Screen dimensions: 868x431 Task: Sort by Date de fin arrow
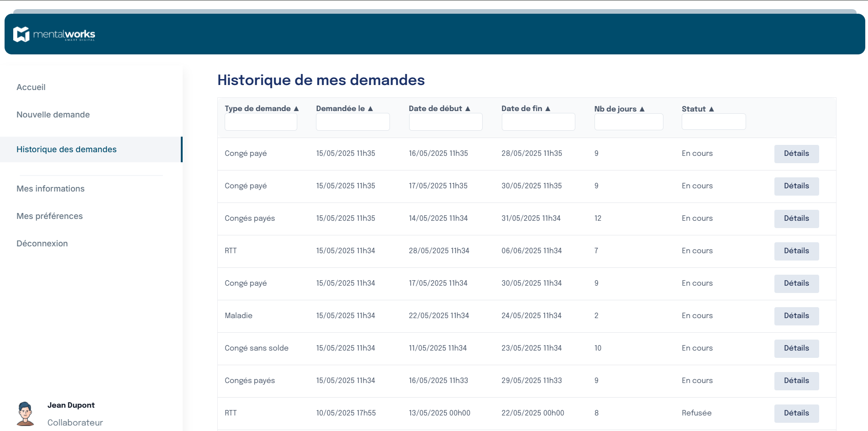pos(548,109)
